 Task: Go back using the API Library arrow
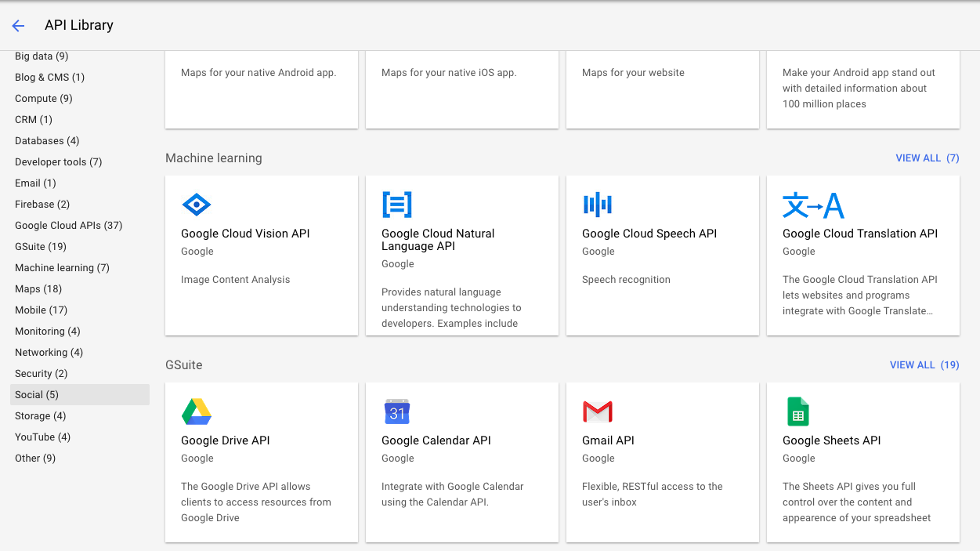[x=18, y=26]
